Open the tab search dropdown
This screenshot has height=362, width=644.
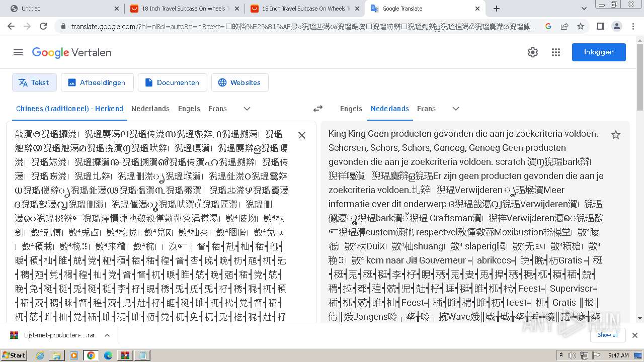coord(584,9)
